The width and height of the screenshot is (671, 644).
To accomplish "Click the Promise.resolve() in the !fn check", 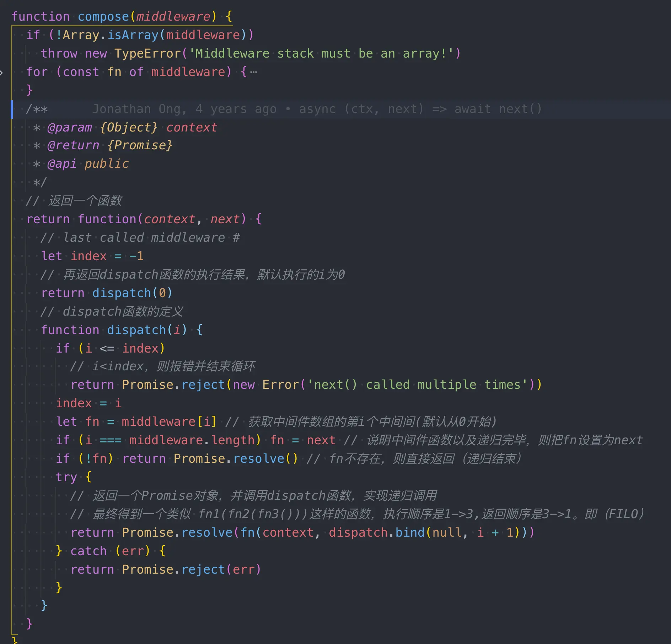I will tap(236, 459).
